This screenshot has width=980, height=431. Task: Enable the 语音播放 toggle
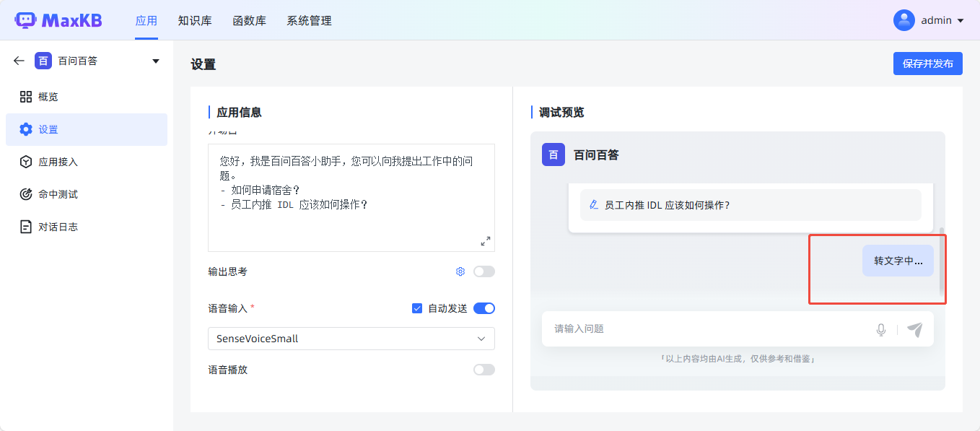coord(484,370)
